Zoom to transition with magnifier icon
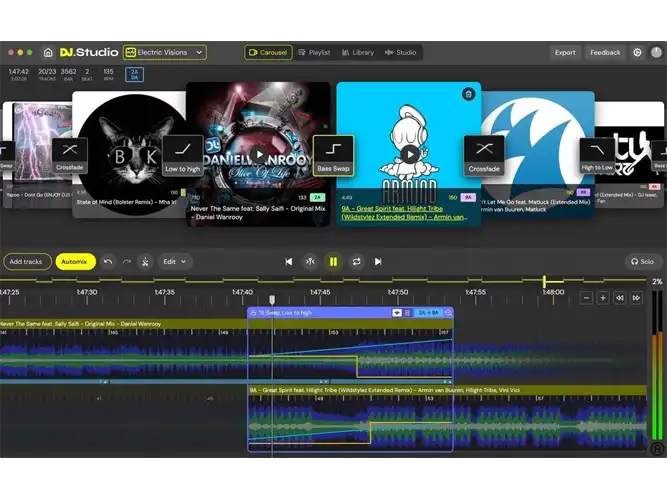Viewport: 667px width, 500px height. 448,313
